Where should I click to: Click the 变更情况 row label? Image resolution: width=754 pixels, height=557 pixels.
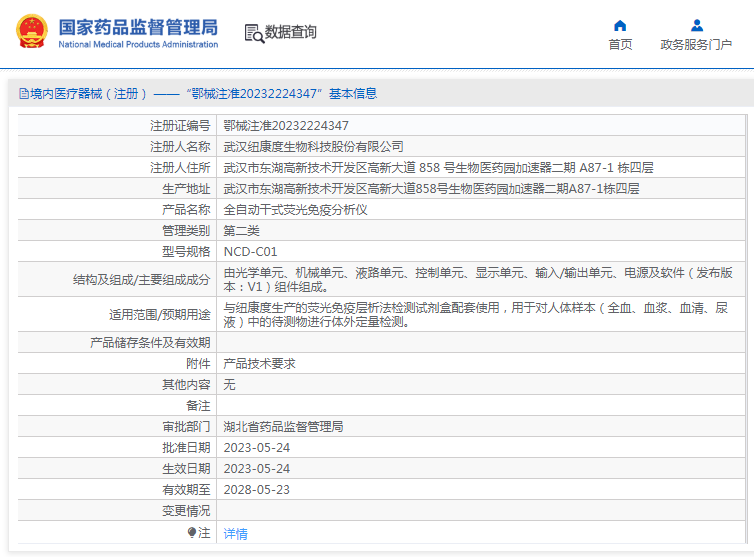(186, 511)
